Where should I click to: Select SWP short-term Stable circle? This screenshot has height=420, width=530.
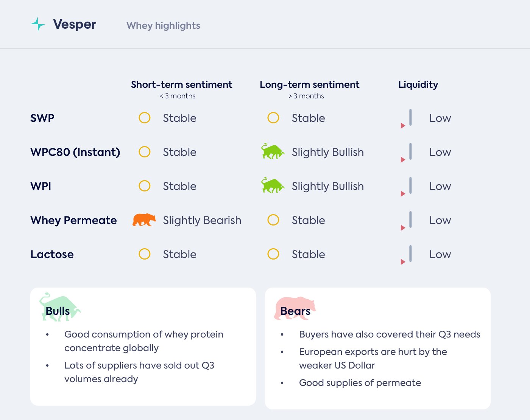[145, 118]
